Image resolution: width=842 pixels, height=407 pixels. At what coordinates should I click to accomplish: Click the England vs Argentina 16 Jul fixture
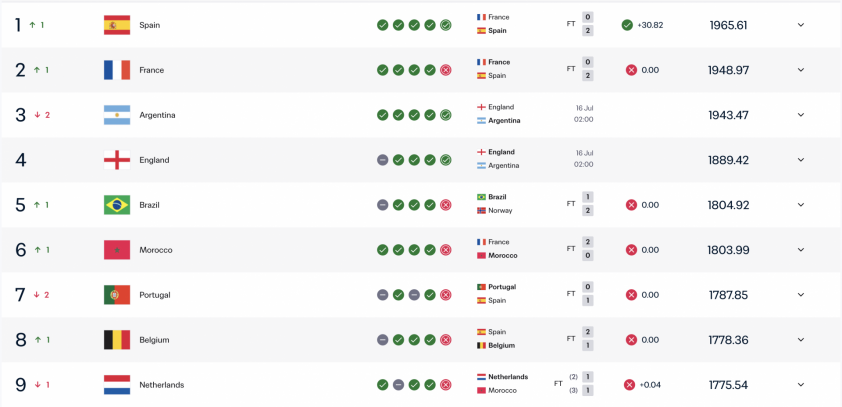click(535, 159)
